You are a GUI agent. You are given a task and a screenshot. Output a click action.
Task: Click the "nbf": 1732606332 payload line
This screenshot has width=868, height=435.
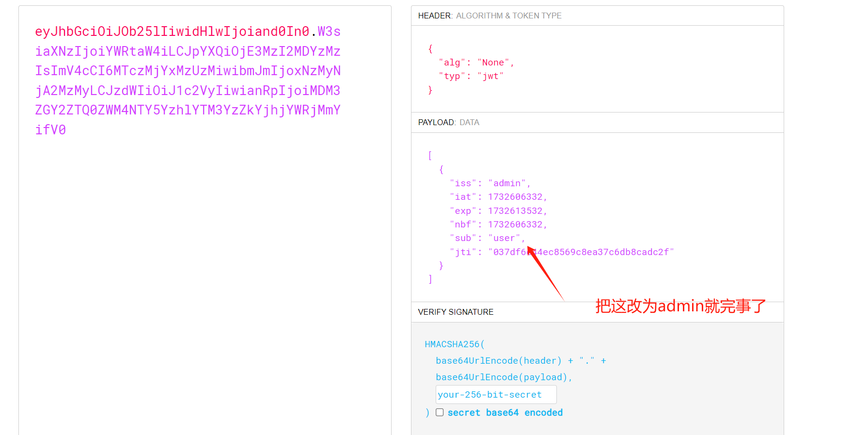click(498, 225)
